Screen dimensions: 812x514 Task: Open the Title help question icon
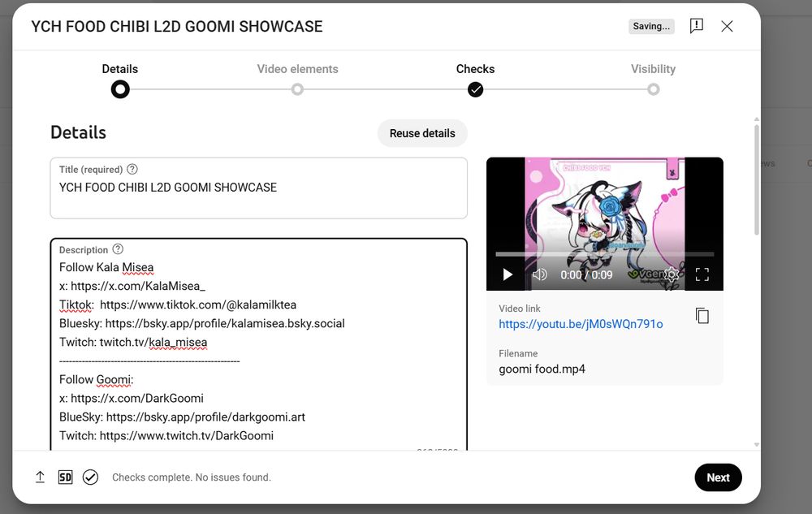point(132,169)
